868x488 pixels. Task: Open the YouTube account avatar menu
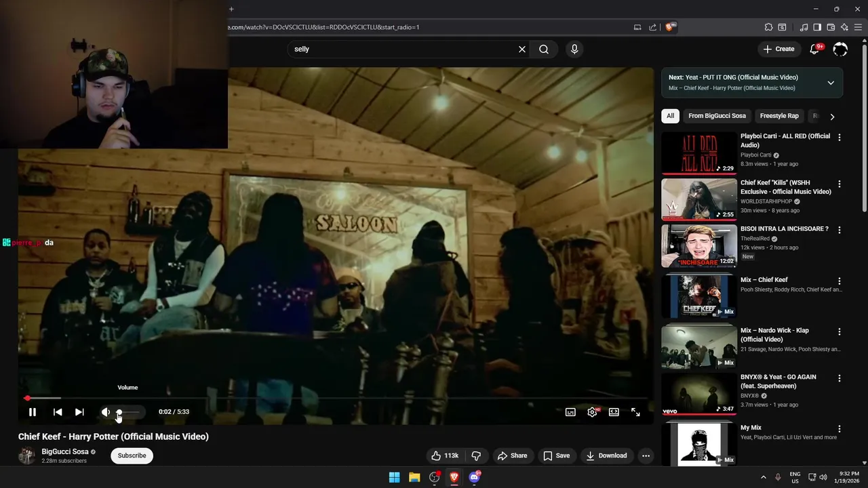[x=840, y=49]
